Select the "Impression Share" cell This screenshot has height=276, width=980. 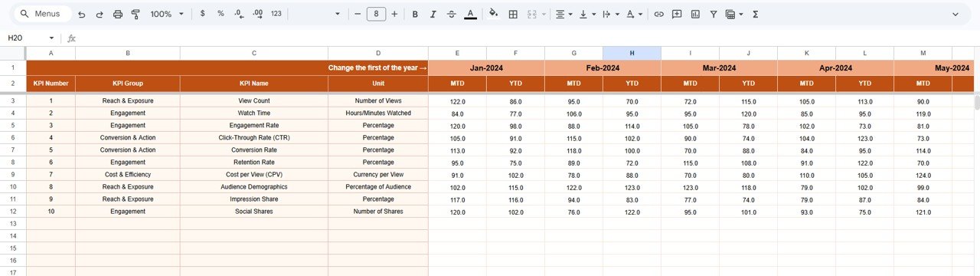pos(254,199)
